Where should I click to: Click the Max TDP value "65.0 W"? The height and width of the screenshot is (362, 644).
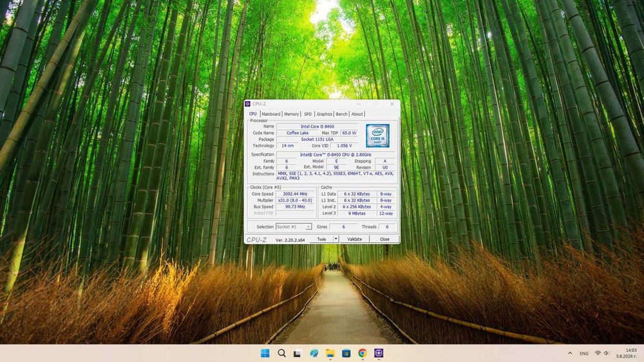(x=349, y=133)
